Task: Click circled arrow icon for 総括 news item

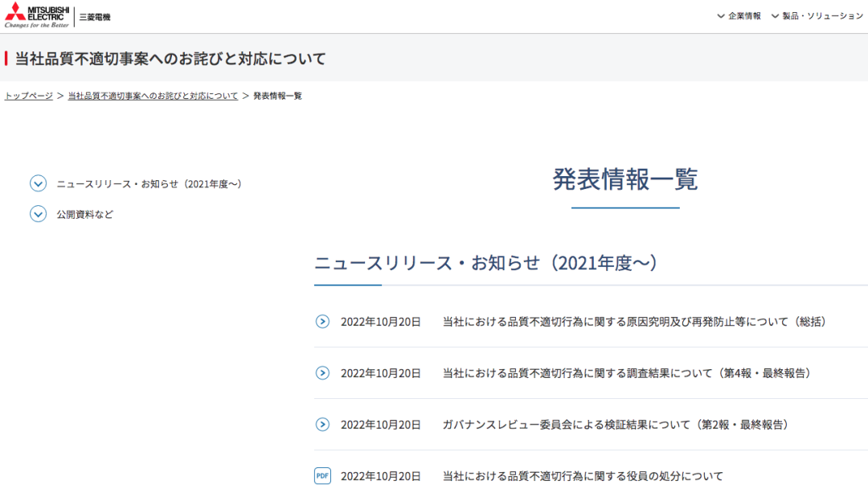Action: click(x=322, y=322)
